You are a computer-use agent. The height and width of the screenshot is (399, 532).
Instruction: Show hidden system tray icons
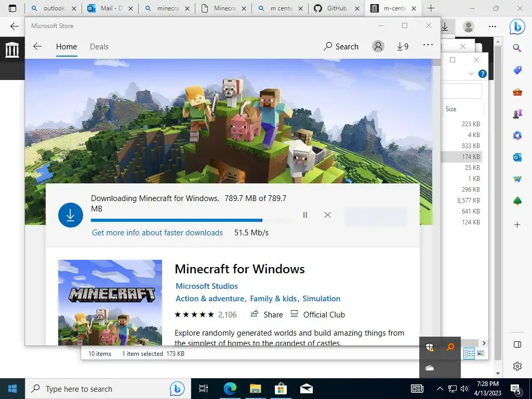[x=440, y=389]
